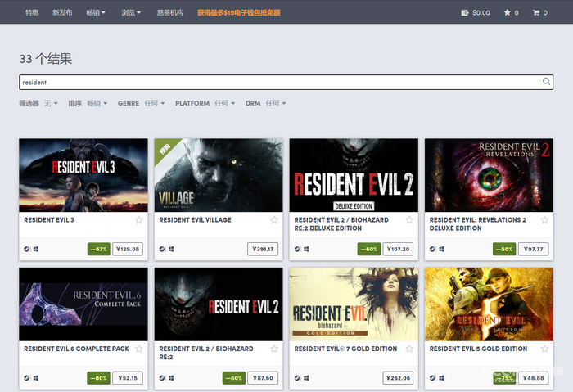Image resolution: width=573 pixels, height=392 pixels.
Task: Click Windows icon on RE6 Complete Pack card
Action: point(36,378)
